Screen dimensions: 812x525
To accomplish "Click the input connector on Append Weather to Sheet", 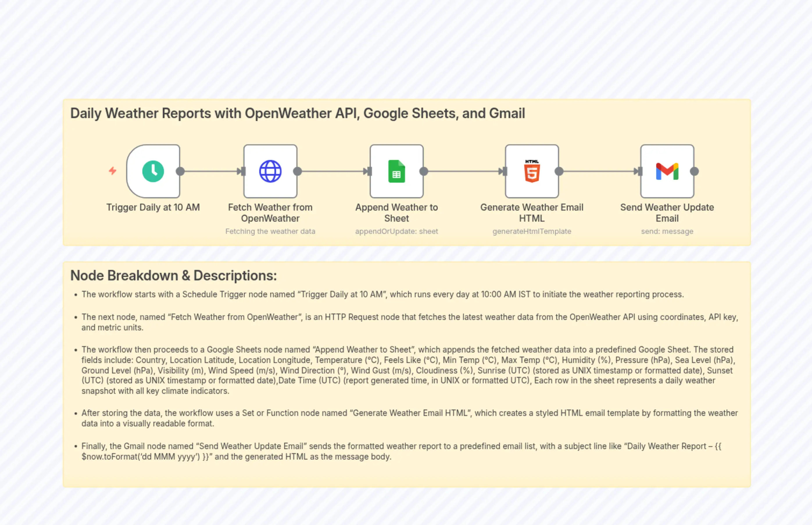I will tap(368, 171).
